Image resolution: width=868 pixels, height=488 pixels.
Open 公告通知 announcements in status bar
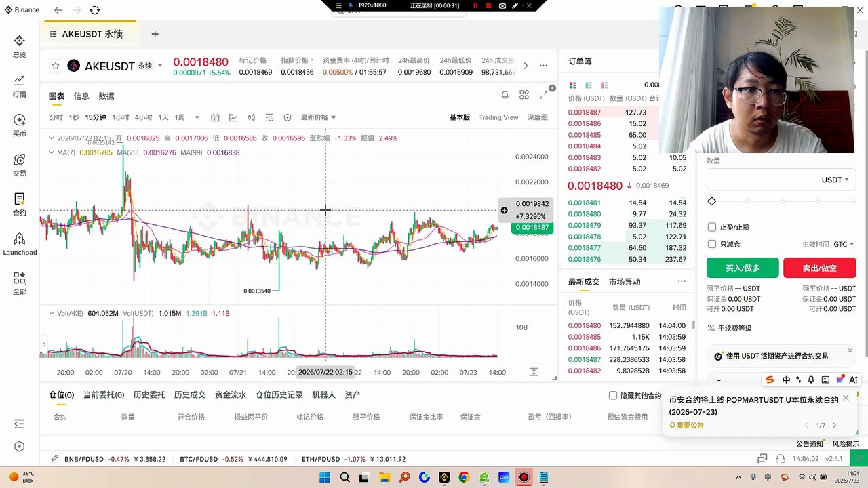810,444
